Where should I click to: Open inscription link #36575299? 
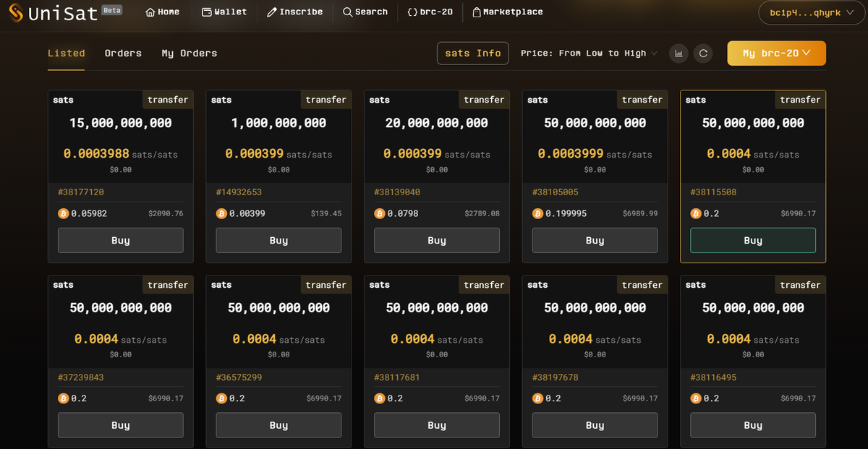(239, 377)
